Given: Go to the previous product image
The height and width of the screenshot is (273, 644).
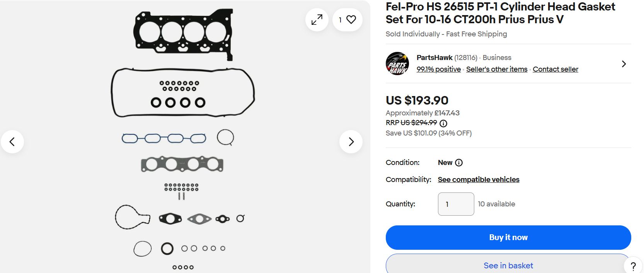Looking at the screenshot, I should pyautogui.click(x=12, y=142).
